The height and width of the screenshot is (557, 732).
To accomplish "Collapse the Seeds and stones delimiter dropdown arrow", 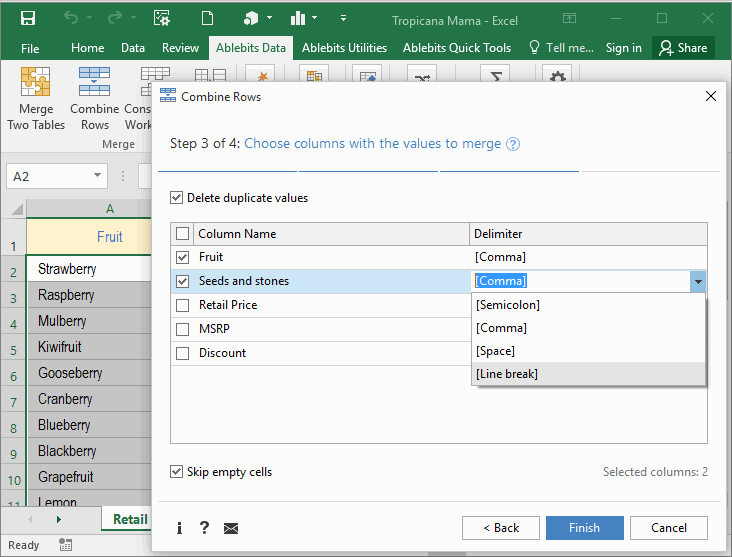I will 698,282.
